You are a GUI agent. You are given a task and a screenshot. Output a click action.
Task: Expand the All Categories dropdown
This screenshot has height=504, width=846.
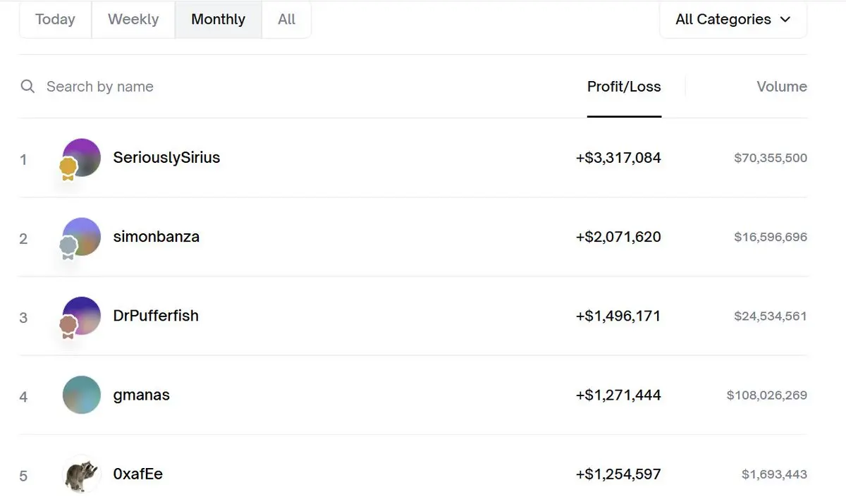(732, 19)
